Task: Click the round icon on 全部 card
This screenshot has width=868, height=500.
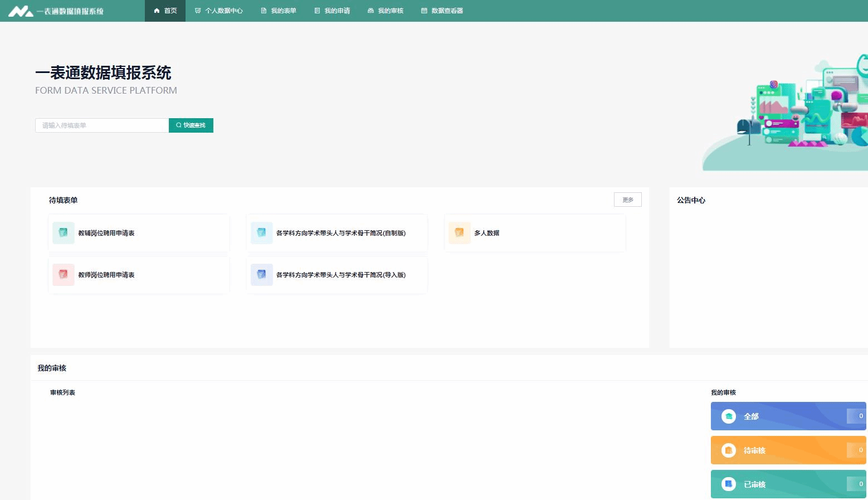Action: click(729, 416)
